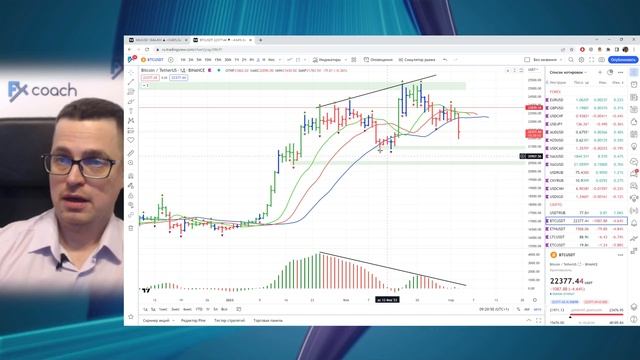Screen dimensions: 640x360
Task: Add symbol to compare with plus icon
Action: [171, 60]
